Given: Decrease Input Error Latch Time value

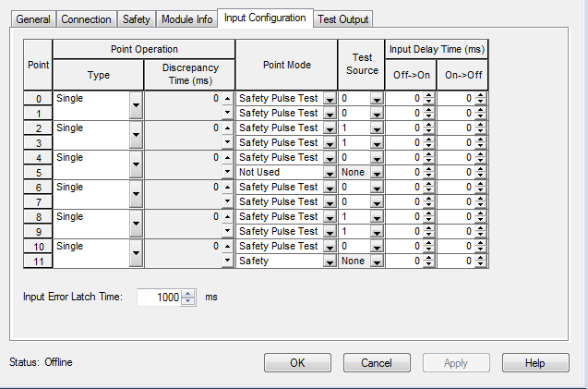Looking at the screenshot, I should [189, 301].
